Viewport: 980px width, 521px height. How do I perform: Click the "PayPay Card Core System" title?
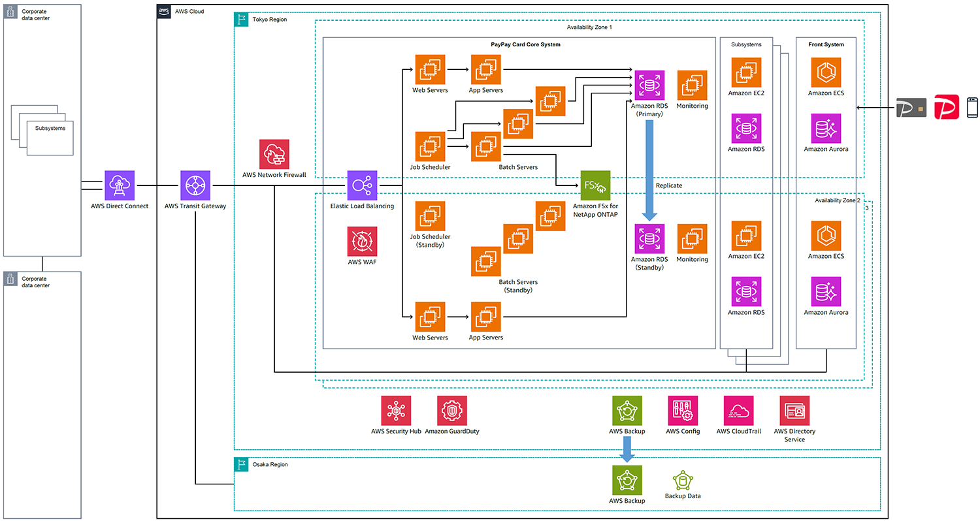[x=526, y=44]
